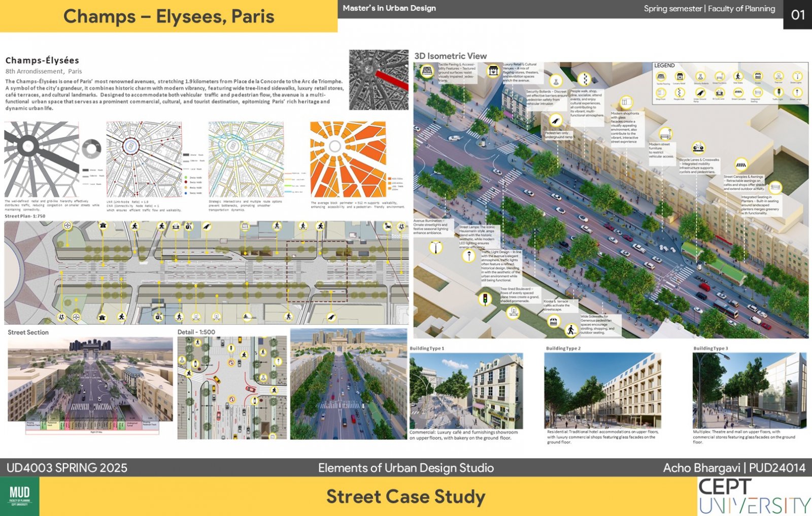This screenshot has height=516, width=812.
Task: Click the 'Champs-Élysées' section heading
Action: 42,60
